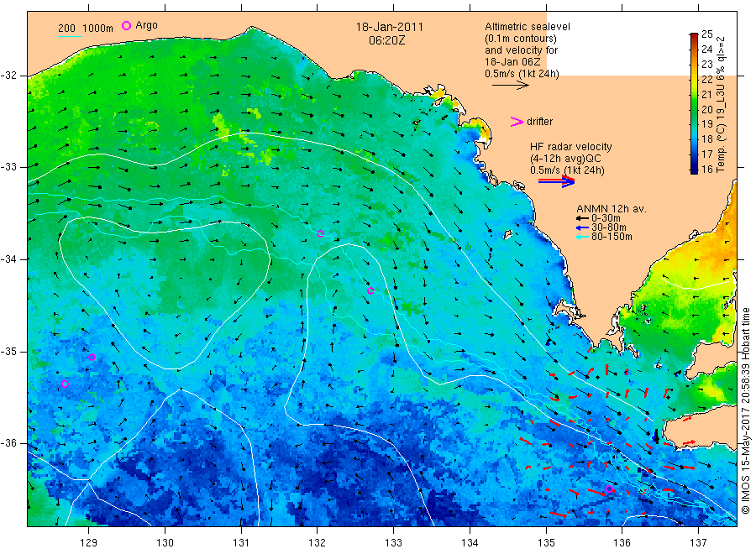This screenshot has height=554, width=756.
Task: Click the colorbar tick label 19
Action: (707, 123)
